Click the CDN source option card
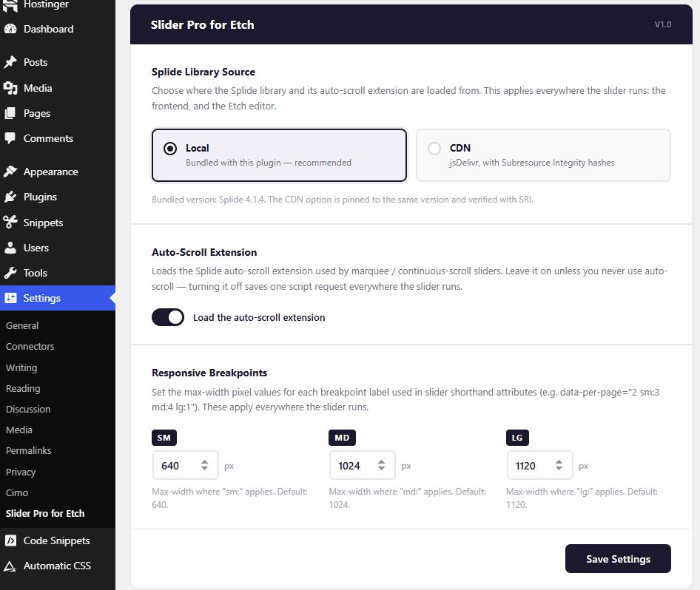The width and height of the screenshot is (700, 590). 543,155
